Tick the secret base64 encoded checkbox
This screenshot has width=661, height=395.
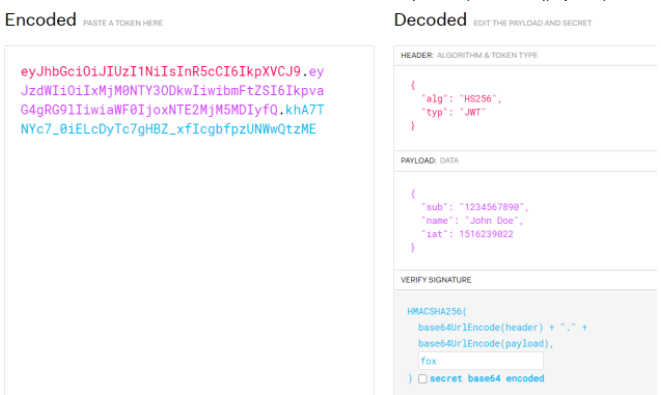coord(422,379)
